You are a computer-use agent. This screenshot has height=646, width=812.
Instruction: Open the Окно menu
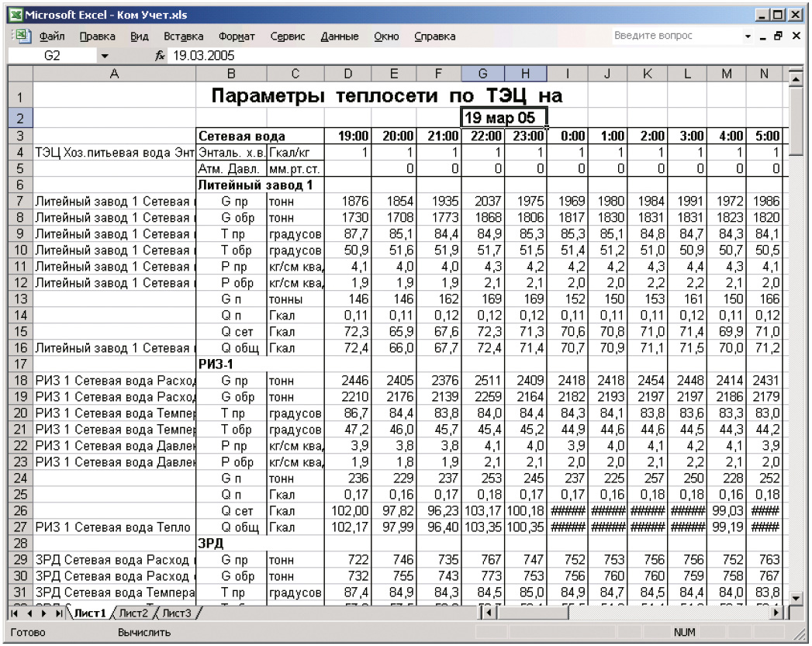point(386,36)
